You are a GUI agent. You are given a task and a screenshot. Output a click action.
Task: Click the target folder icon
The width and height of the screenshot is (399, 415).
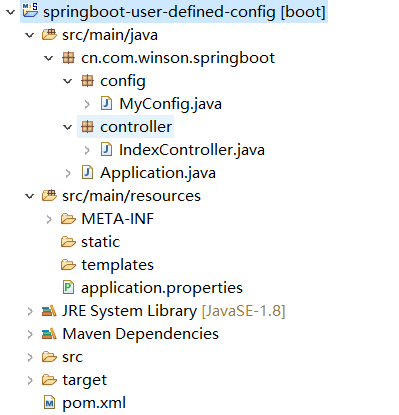pyautogui.click(x=49, y=380)
